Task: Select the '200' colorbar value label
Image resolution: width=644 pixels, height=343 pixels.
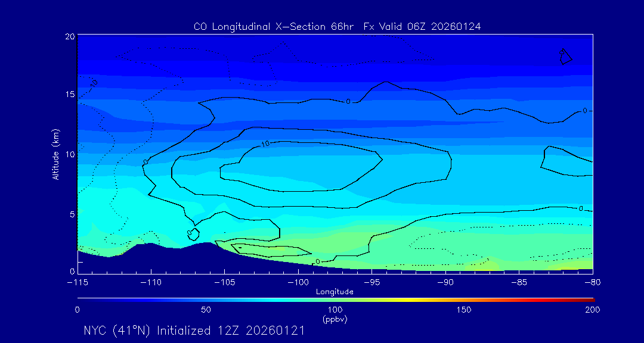Action: pos(592,310)
